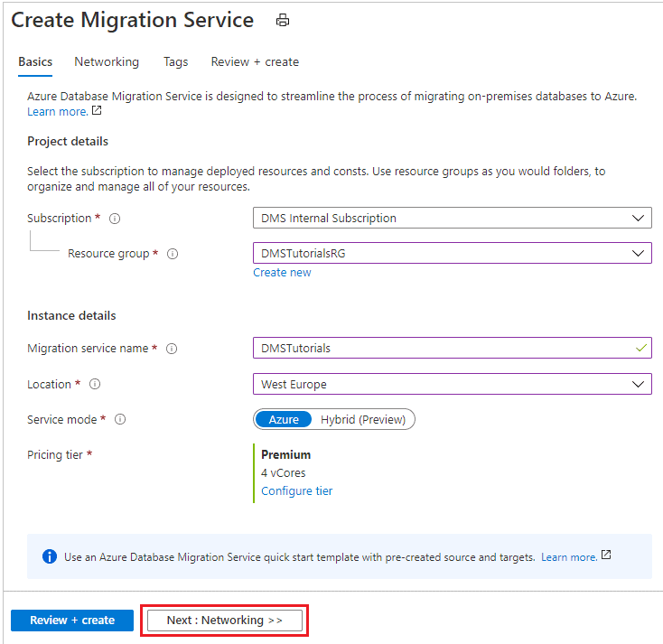
Task: Click Next : Networking button
Action: tap(225, 621)
